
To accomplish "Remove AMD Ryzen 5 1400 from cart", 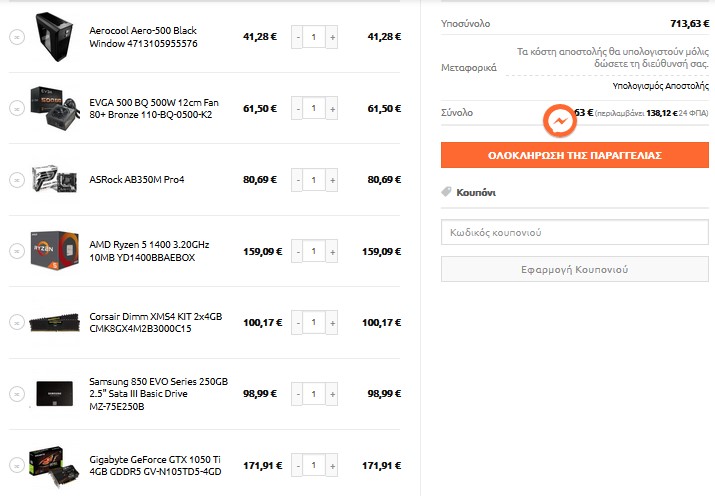I will (17, 251).
